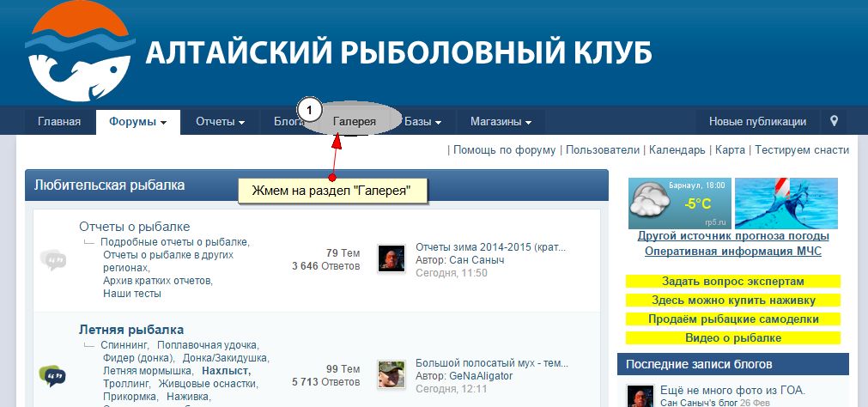Expand the Магазины dropdown menu
The image size is (868, 407).
pos(501,122)
